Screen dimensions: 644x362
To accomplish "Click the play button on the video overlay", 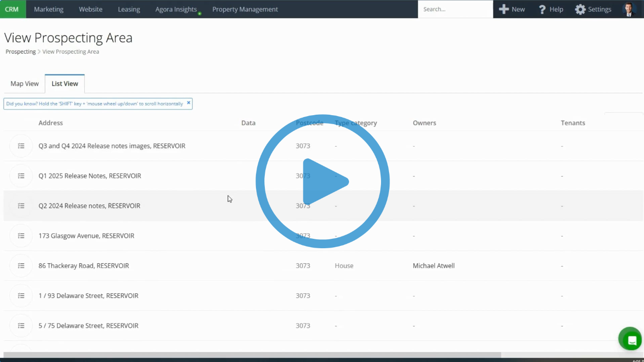I will (323, 181).
